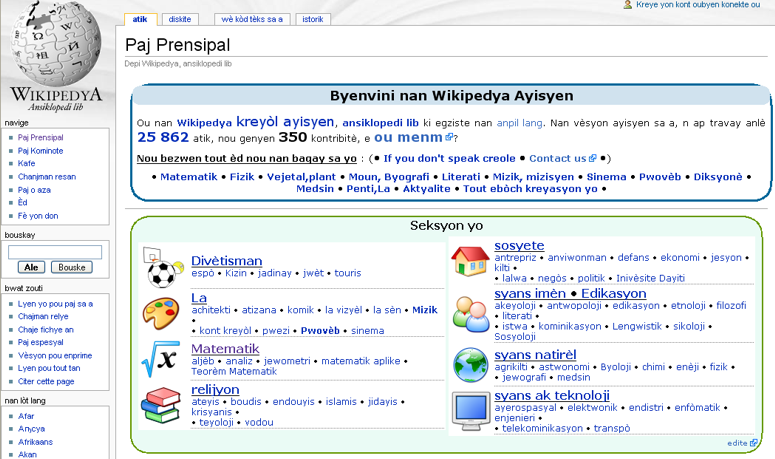
Task: Open the 'diskite' tab
Action: coord(180,19)
